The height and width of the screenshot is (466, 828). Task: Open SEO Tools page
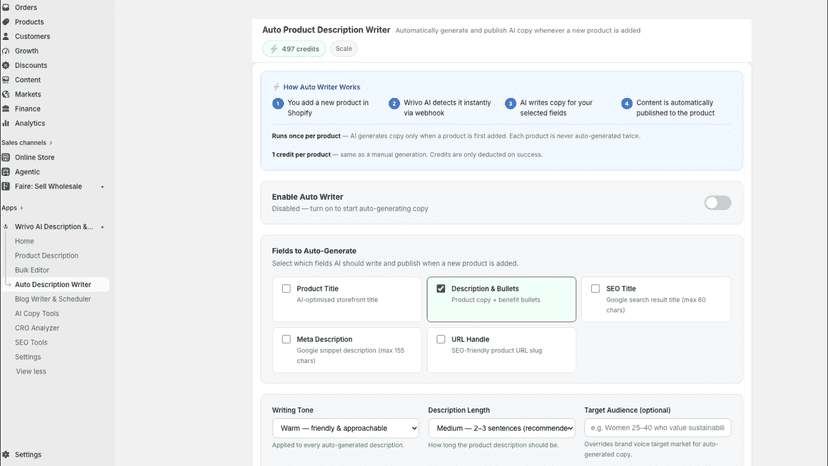coord(31,342)
